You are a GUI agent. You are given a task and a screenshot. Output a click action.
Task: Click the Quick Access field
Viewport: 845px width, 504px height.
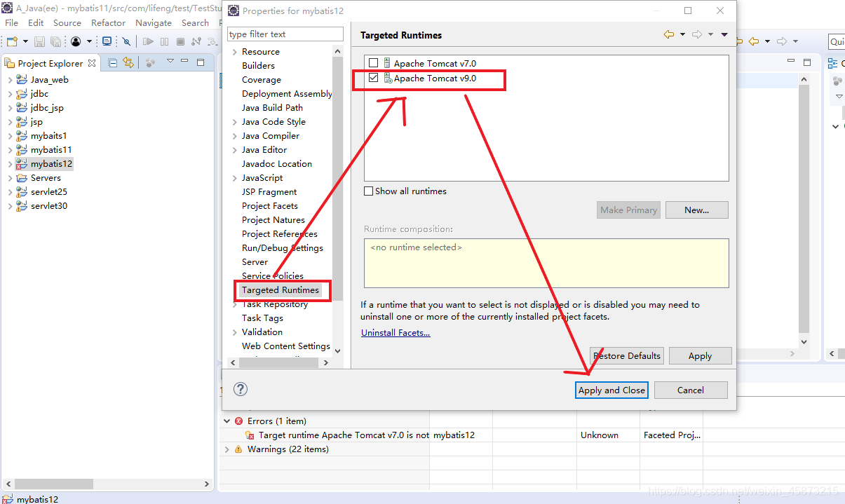(x=837, y=42)
